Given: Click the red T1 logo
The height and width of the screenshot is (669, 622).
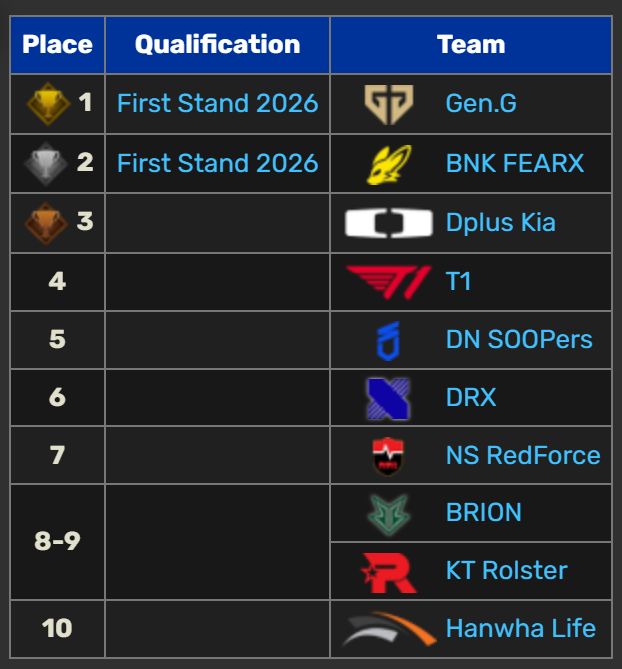Looking at the screenshot, I should tap(388, 281).
